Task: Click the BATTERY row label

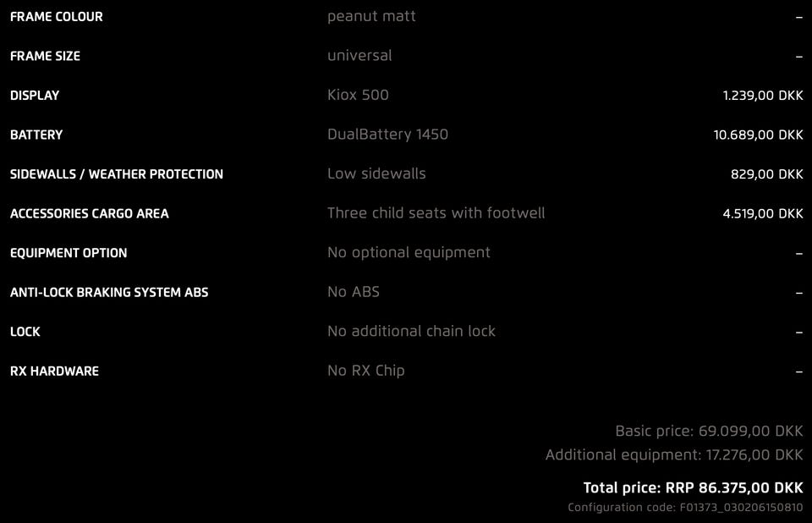Action: [x=36, y=135]
